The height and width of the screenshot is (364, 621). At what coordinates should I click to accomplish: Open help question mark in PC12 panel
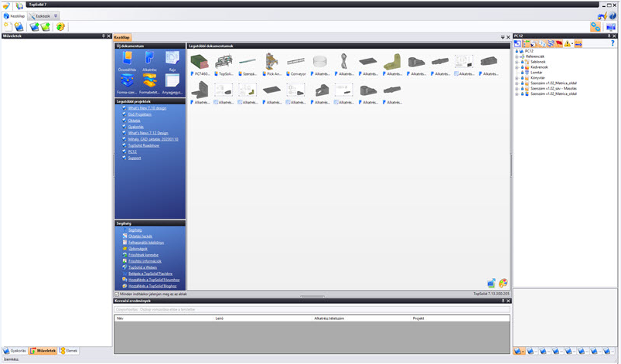coord(612,43)
